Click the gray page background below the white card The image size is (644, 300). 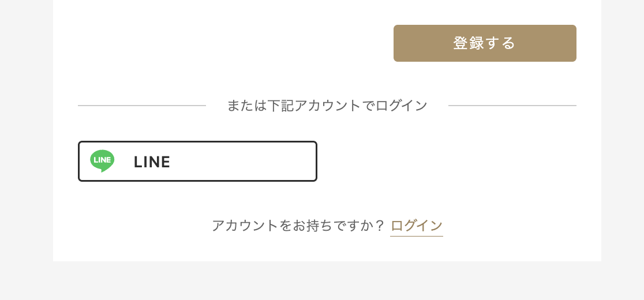(323, 282)
